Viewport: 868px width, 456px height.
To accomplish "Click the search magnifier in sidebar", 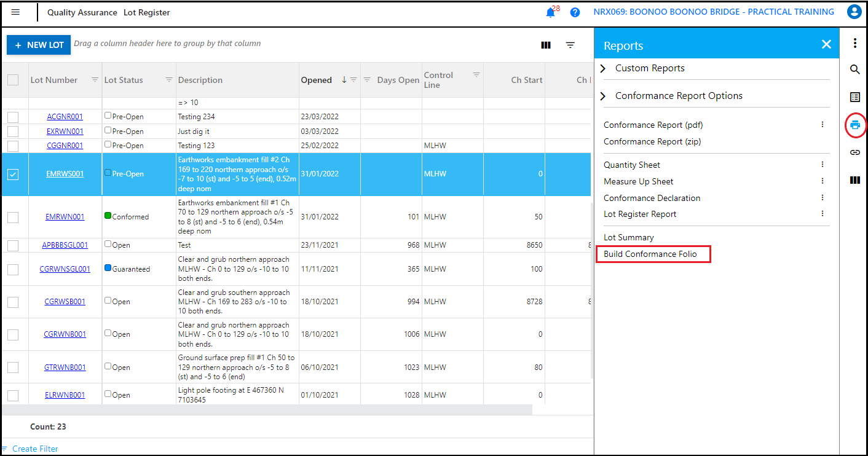I will pos(855,69).
